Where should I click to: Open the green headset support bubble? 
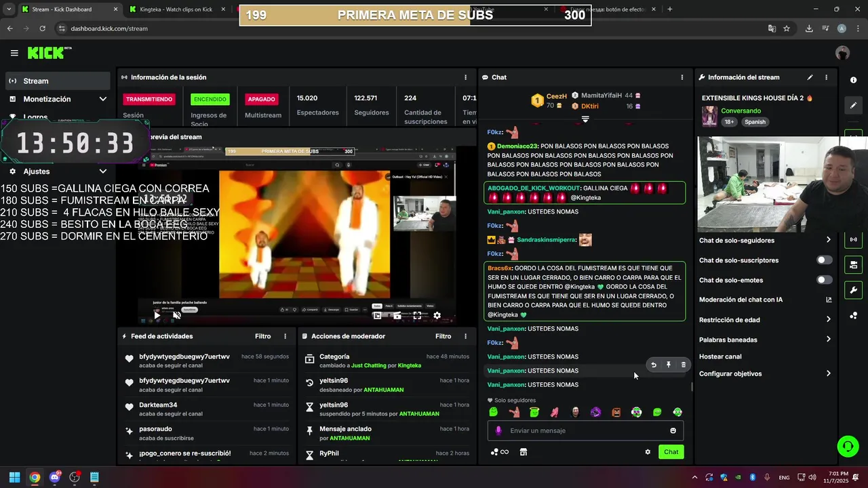[848, 446]
